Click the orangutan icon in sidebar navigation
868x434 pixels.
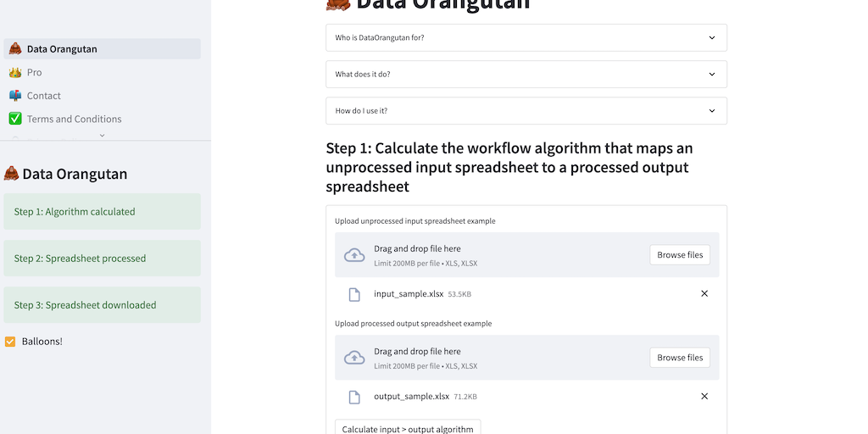(x=15, y=49)
